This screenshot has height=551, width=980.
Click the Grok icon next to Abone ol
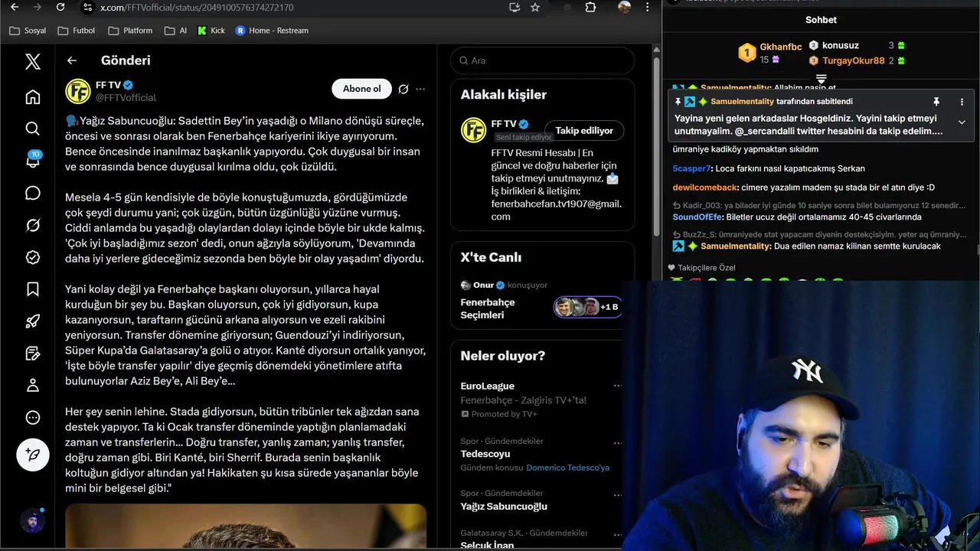403,89
